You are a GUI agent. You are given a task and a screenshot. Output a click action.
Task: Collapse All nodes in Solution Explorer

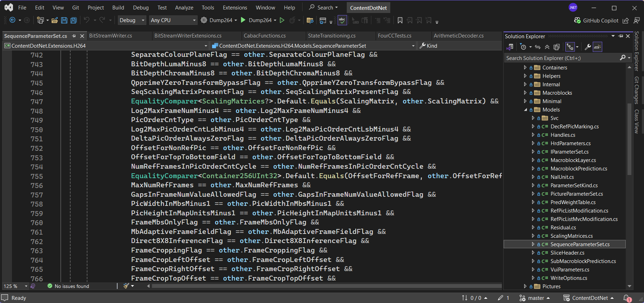point(547,47)
